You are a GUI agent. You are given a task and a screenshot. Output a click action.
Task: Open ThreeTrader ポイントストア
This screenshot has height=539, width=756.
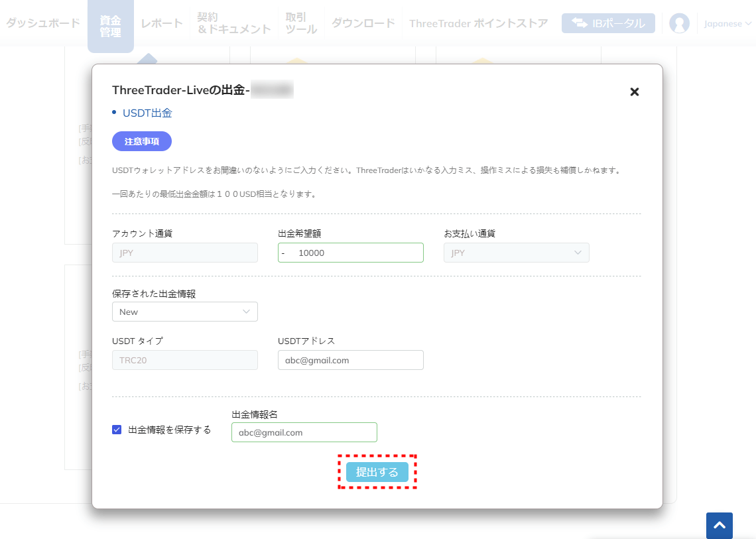click(478, 23)
